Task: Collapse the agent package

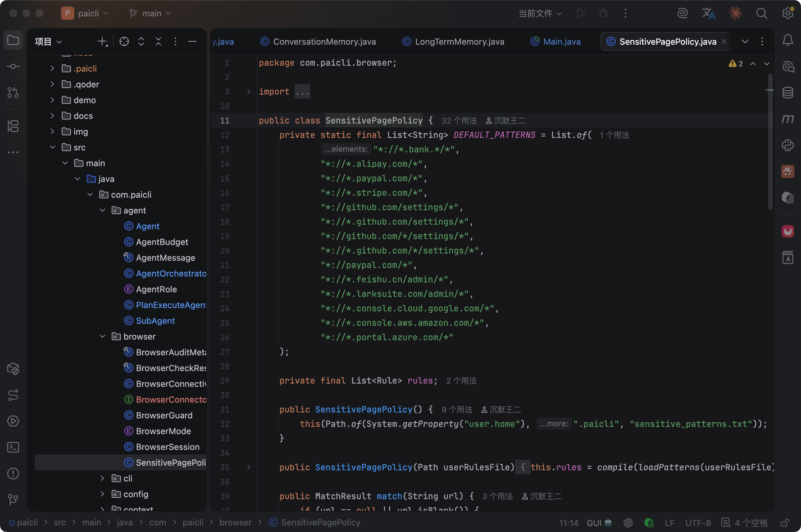Action: (103, 211)
